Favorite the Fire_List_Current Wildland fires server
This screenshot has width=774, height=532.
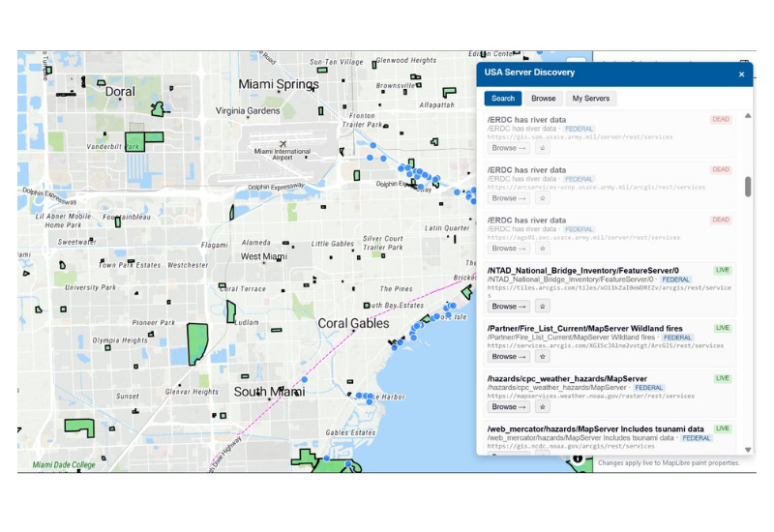pos(543,357)
